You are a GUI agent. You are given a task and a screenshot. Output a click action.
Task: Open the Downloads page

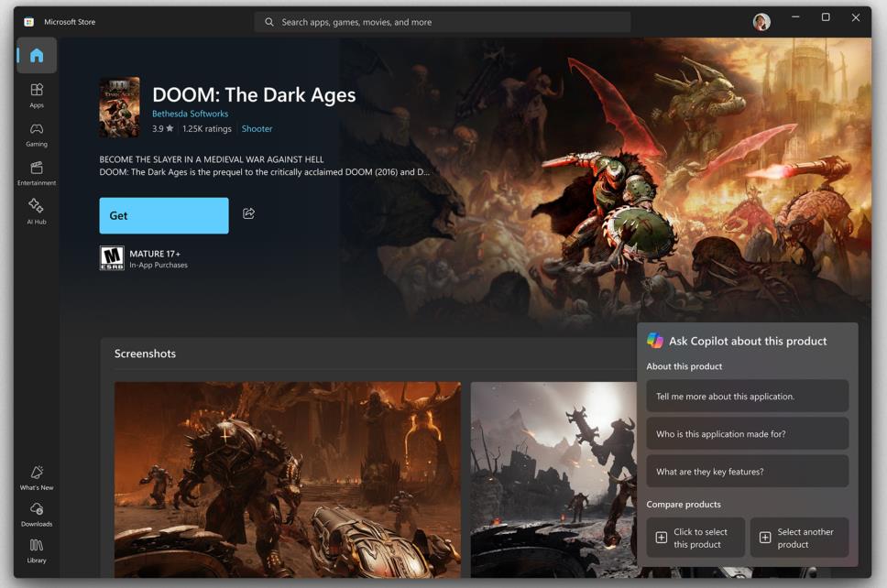(x=37, y=515)
